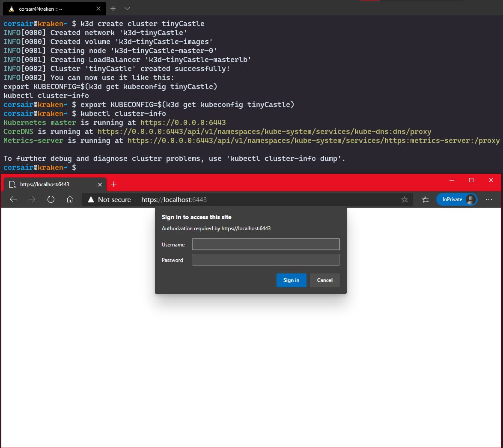Go to the browser Home page

70,199
